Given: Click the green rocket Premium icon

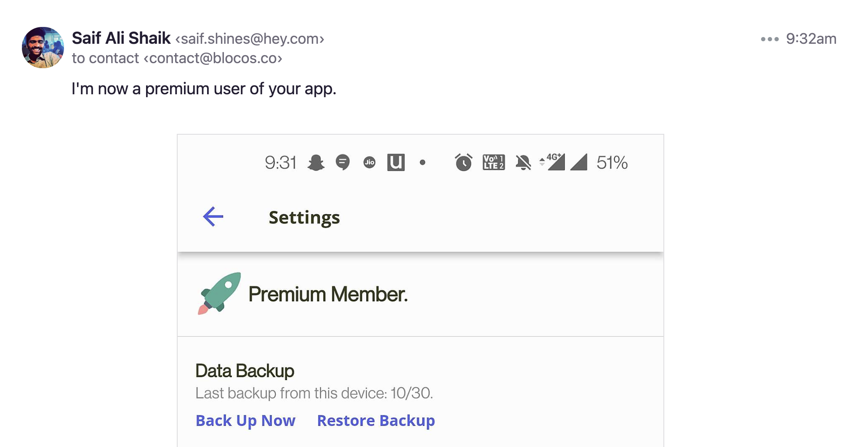Looking at the screenshot, I should point(219,293).
